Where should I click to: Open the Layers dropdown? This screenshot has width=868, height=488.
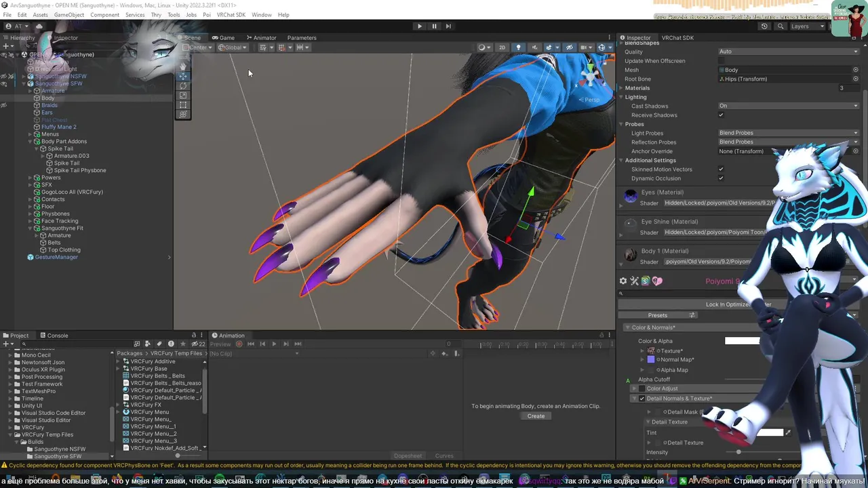pyautogui.click(x=807, y=26)
